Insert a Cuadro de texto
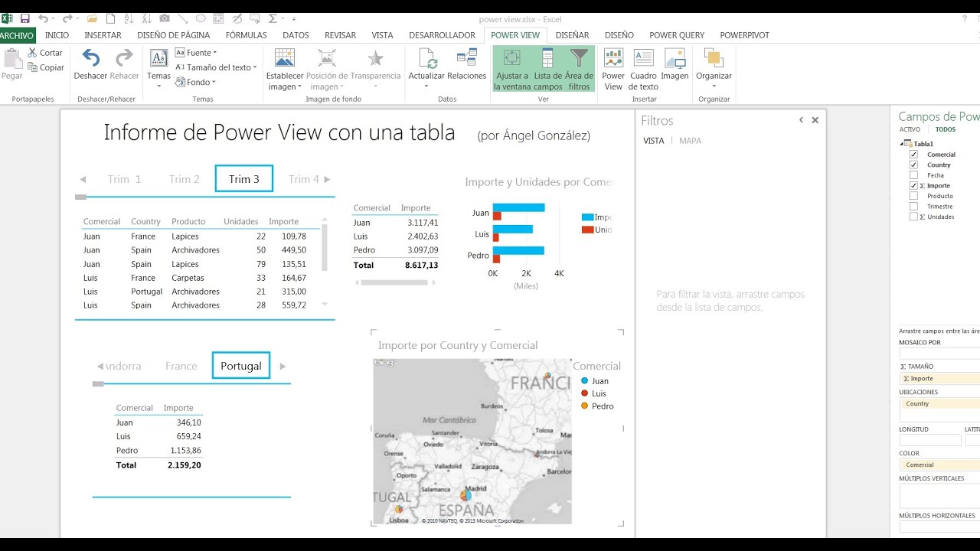 (643, 70)
